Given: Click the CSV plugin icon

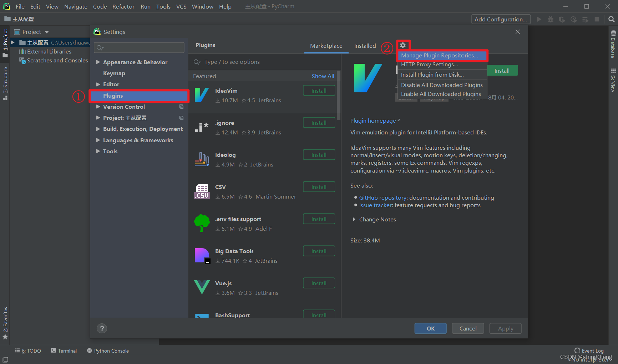Looking at the screenshot, I should (x=202, y=191).
